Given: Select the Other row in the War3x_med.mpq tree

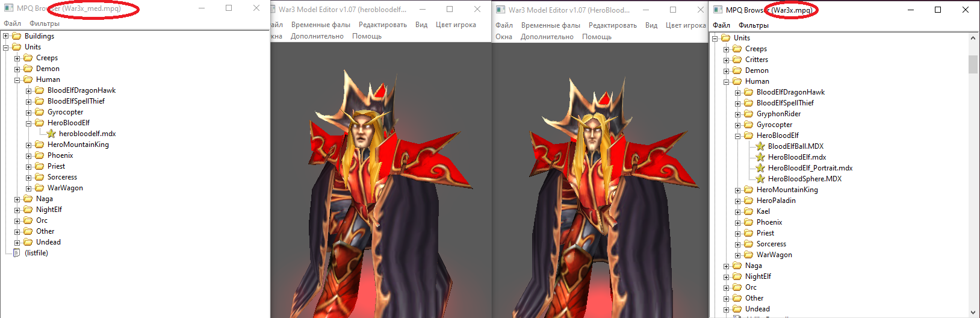Looking at the screenshot, I should click(x=45, y=231).
